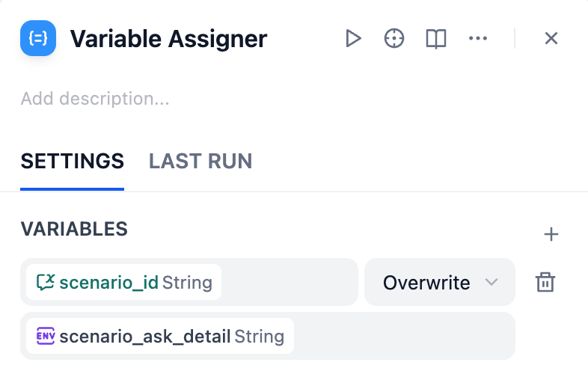Click empty area of scenario_ask_detail value field

404,337
